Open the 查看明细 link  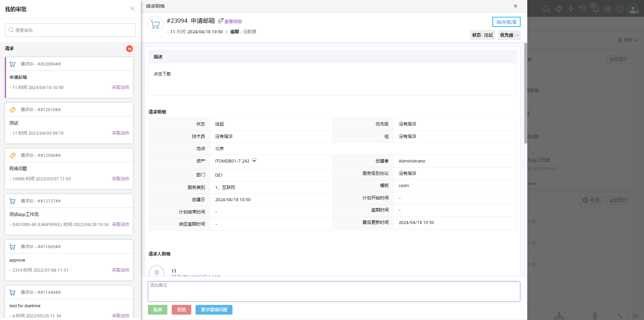(x=233, y=21)
